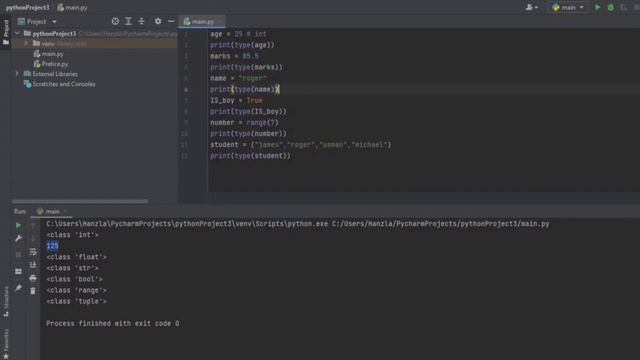Click "<class 'int'>" console line
The width and height of the screenshot is (640, 360).
72,235
